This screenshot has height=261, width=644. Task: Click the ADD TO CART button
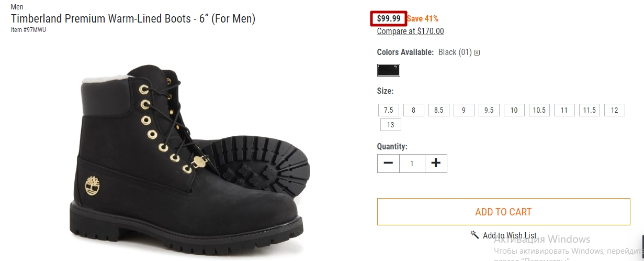(504, 212)
